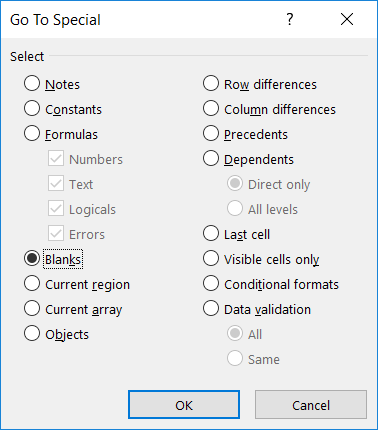Select Conditional formats option
378x430 pixels.
(x=211, y=284)
